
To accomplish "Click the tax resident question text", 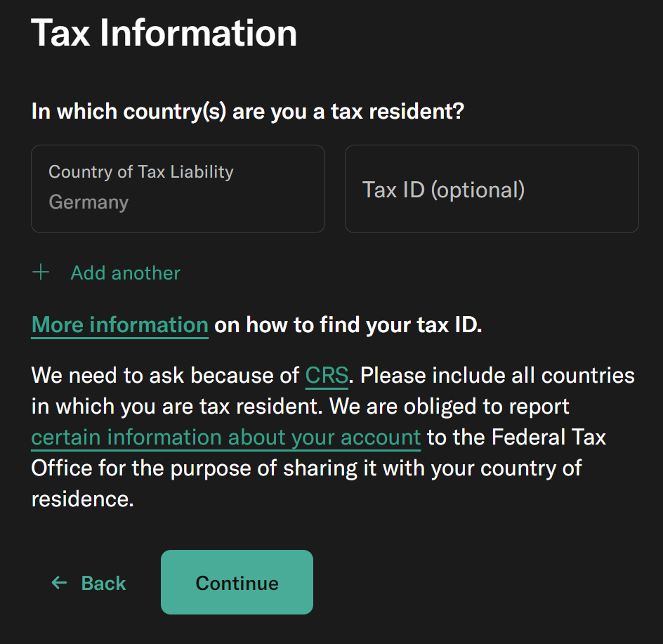I will click(247, 112).
